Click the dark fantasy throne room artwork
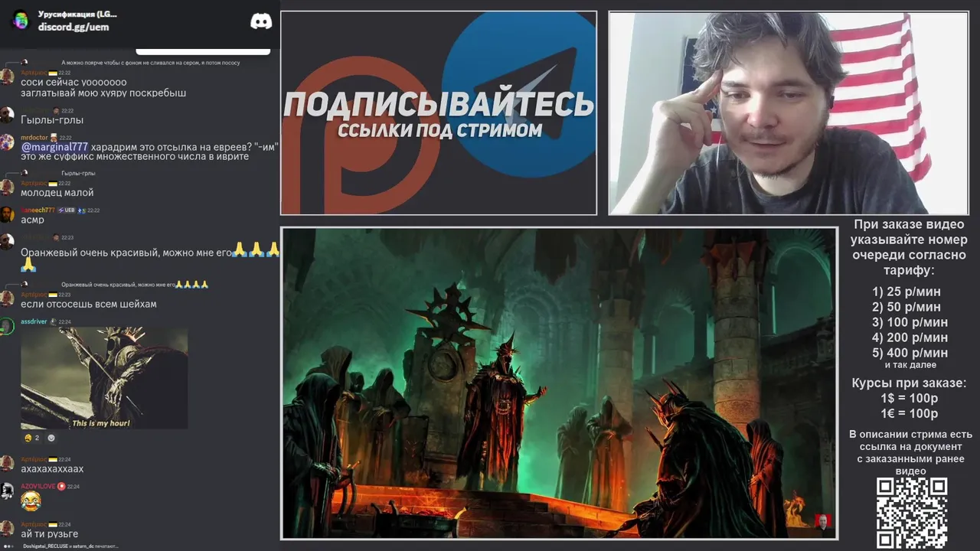The image size is (980, 551). (x=559, y=383)
